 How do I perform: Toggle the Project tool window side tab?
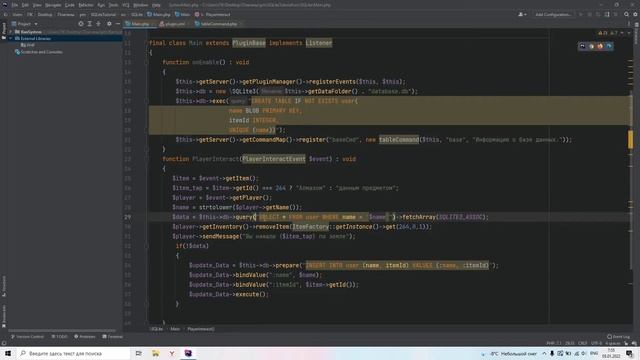click(x=4, y=30)
